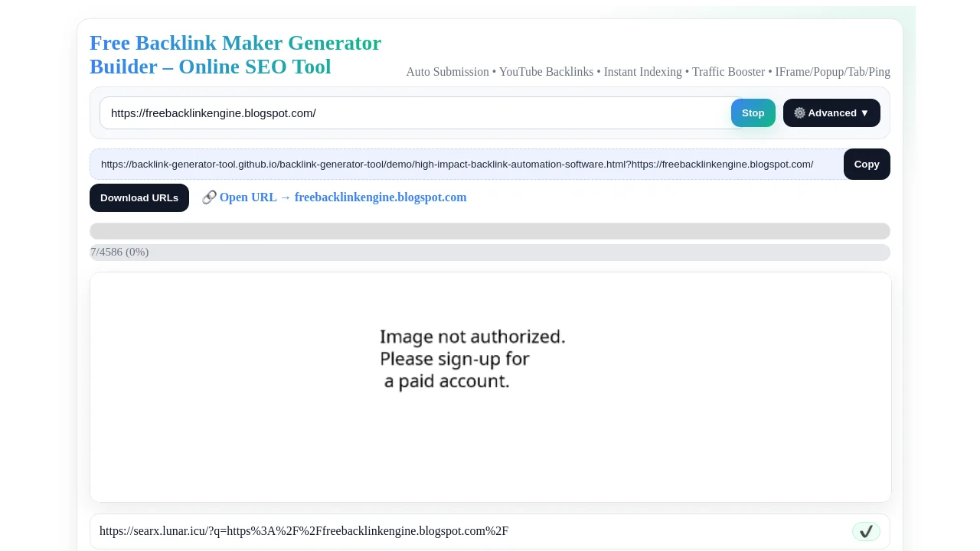Screen dimensions: 980x551
Task: Stop the backlink generation
Action: coord(753,113)
